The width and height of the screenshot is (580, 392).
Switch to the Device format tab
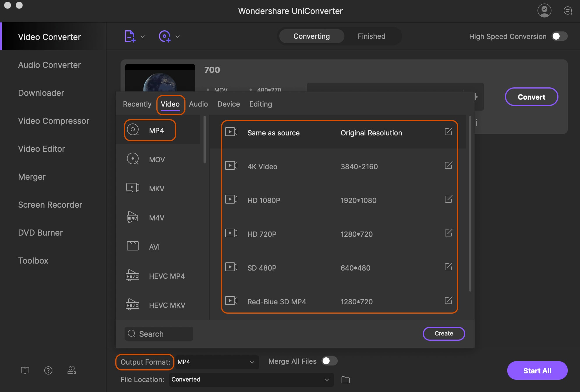(x=228, y=104)
